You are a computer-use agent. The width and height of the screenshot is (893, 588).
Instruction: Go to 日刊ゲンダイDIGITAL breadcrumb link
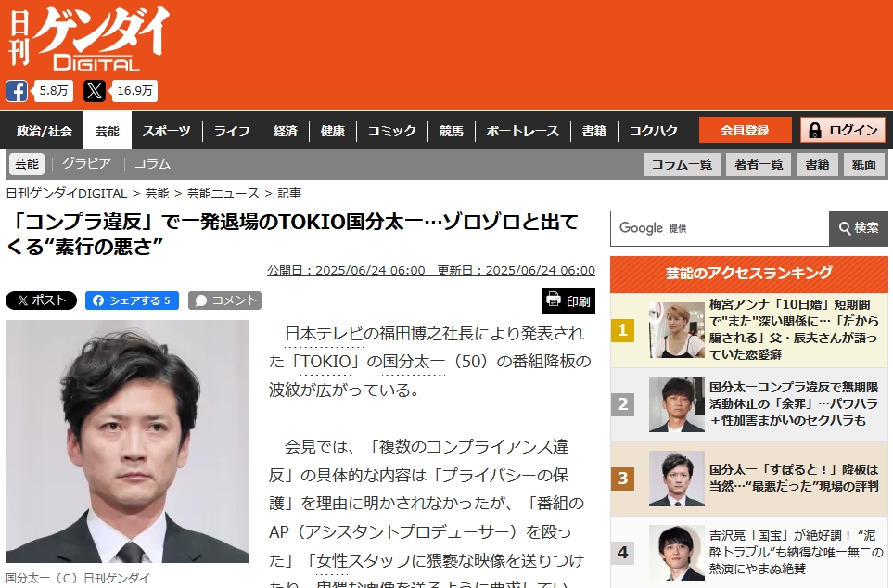coord(67,194)
